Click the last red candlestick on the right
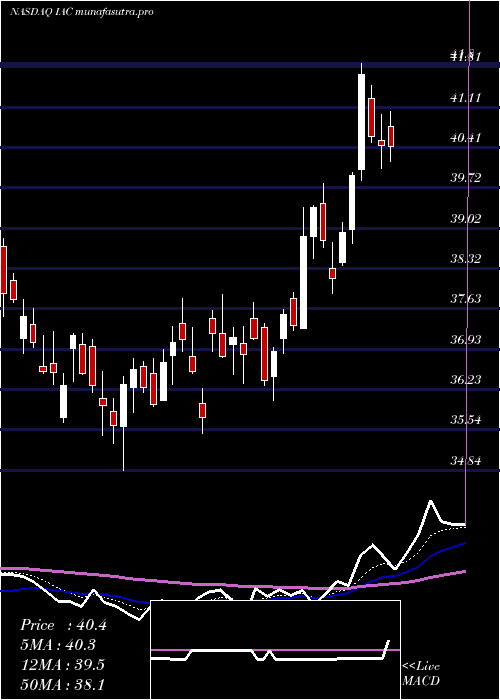 pyautogui.click(x=391, y=136)
